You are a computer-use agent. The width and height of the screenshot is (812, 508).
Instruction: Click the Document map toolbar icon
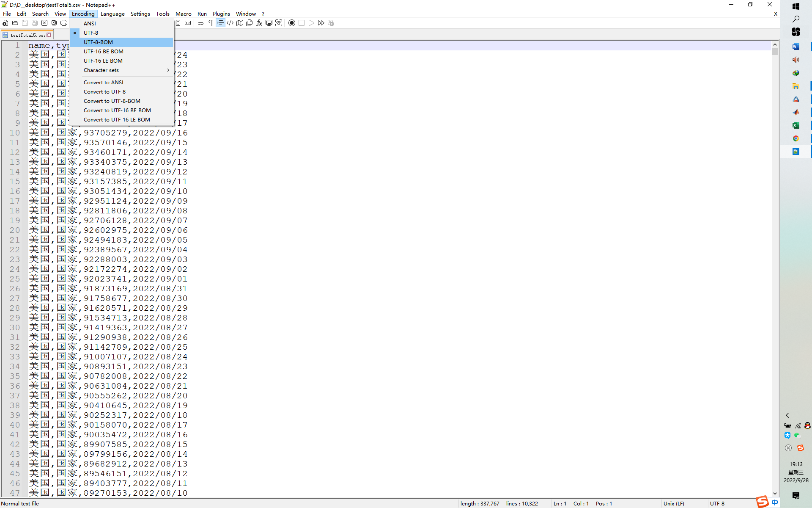coord(240,23)
